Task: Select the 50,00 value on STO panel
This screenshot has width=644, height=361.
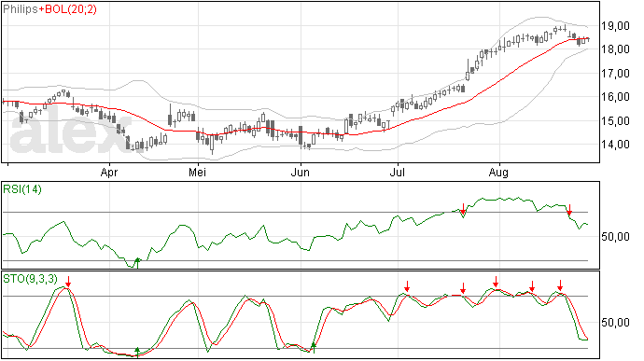Action: click(x=615, y=323)
